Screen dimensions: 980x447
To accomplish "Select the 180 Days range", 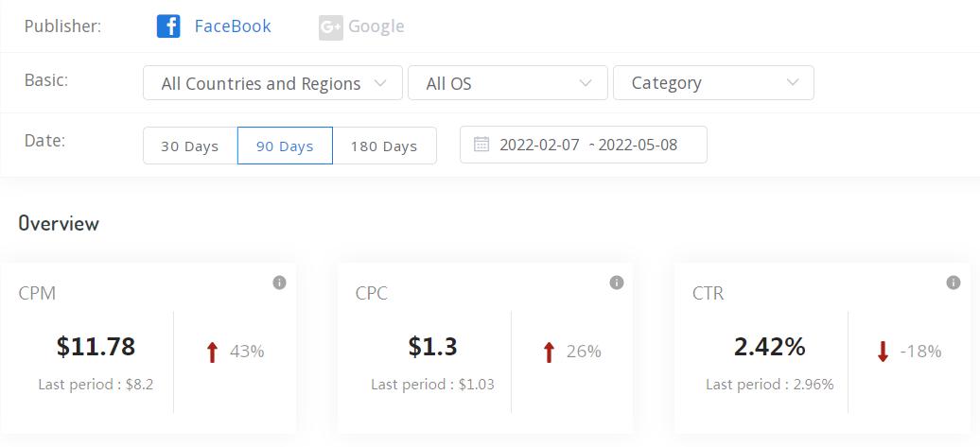I will (384, 146).
